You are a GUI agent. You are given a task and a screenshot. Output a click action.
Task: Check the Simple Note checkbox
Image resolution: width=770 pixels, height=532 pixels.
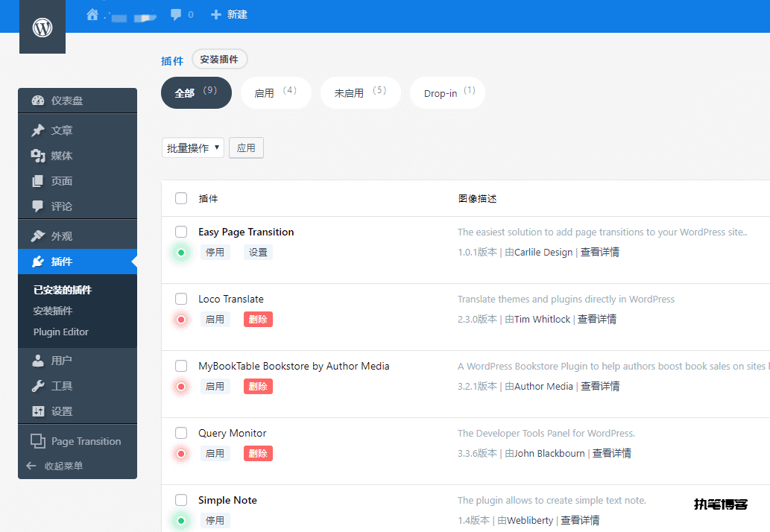[x=181, y=500]
